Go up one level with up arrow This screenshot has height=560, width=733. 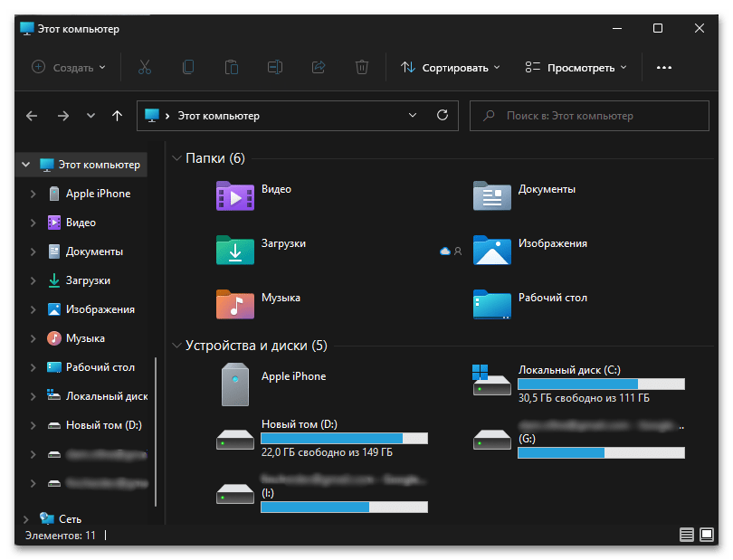118,116
